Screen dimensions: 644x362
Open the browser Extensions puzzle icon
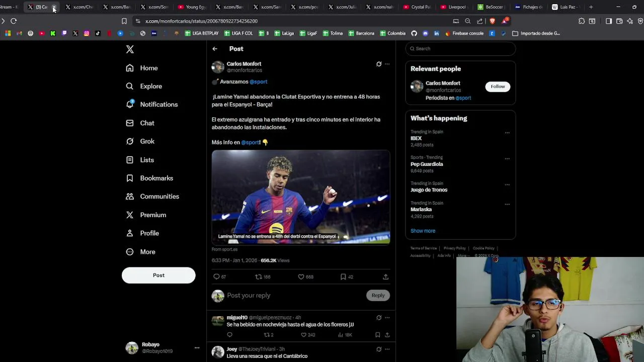pos(582,21)
